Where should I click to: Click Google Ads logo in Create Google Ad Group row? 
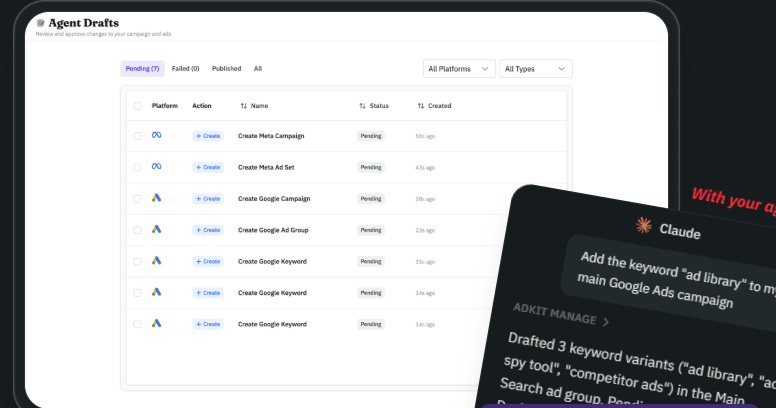(x=156, y=229)
